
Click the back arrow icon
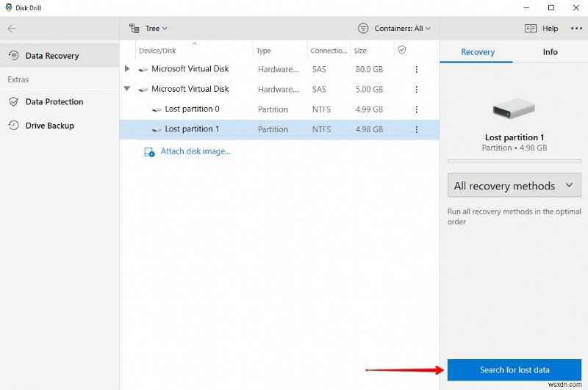[12, 29]
